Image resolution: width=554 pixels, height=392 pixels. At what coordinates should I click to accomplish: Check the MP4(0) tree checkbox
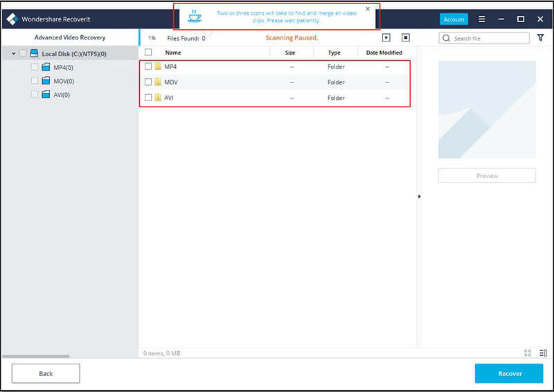pos(35,66)
